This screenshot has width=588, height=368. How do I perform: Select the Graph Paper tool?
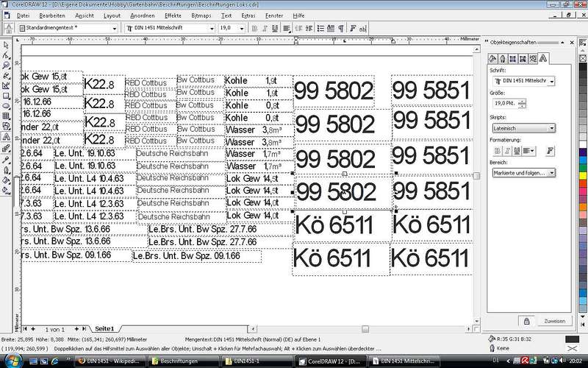coord(6,116)
